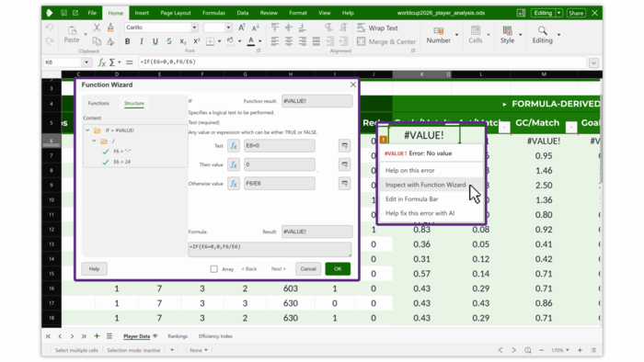The image size is (644, 362).
Task: Open the font color dropdown arrow
Action: [x=260, y=41]
